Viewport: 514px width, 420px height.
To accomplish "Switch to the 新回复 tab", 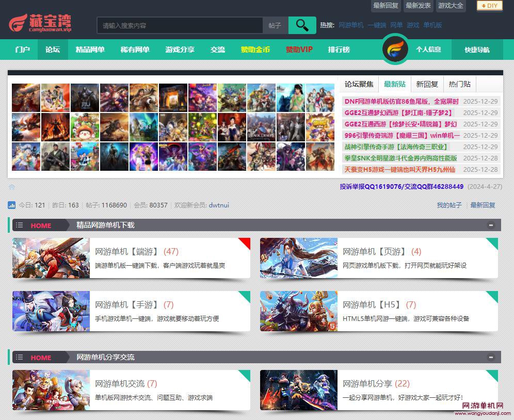I will [x=427, y=84].
